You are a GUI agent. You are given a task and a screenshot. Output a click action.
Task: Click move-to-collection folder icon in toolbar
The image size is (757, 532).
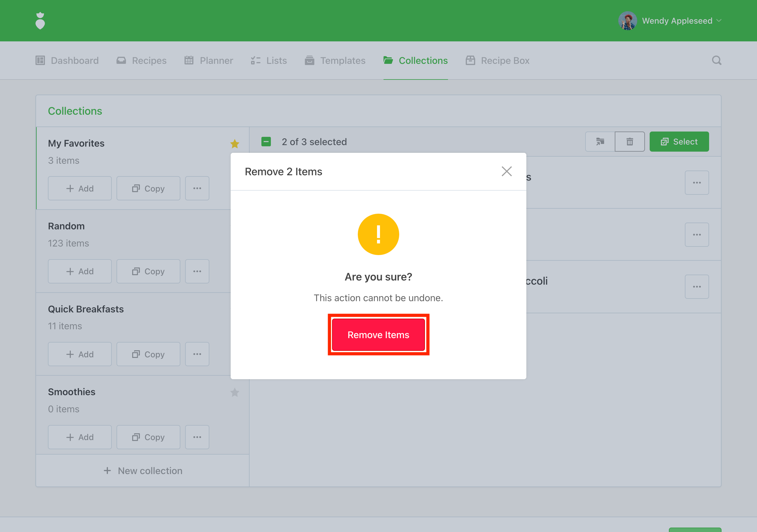click(x=600, y=142)
